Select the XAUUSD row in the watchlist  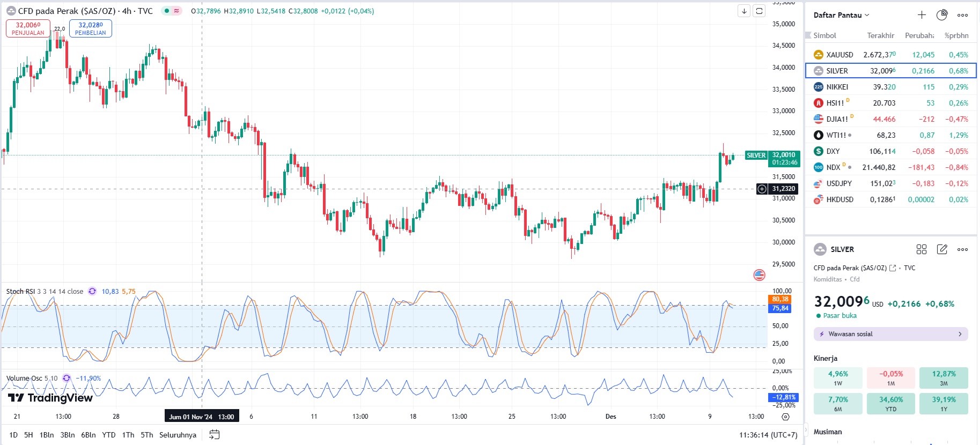890,55
